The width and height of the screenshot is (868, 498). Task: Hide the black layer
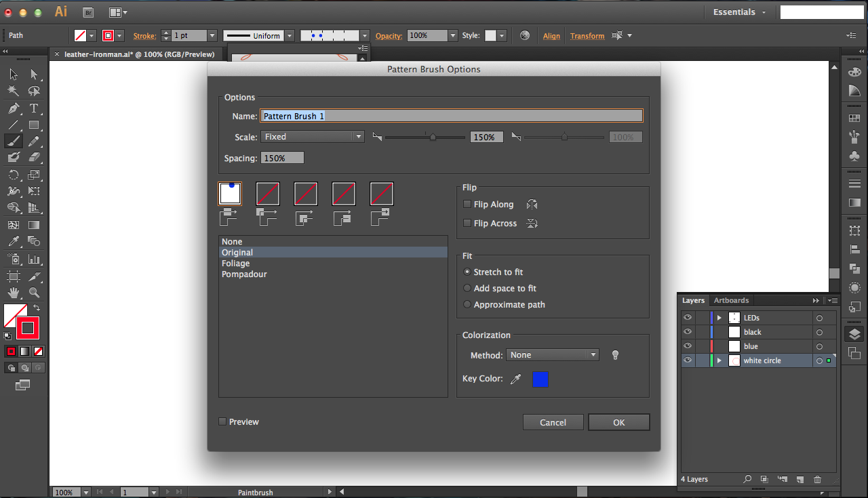[x=688, y=332]
